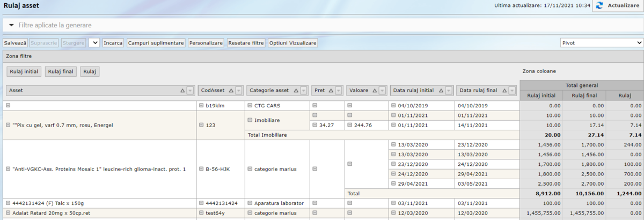Select the Rulaj final field chip
Viewport: 644px width, 220px height.
61,71
